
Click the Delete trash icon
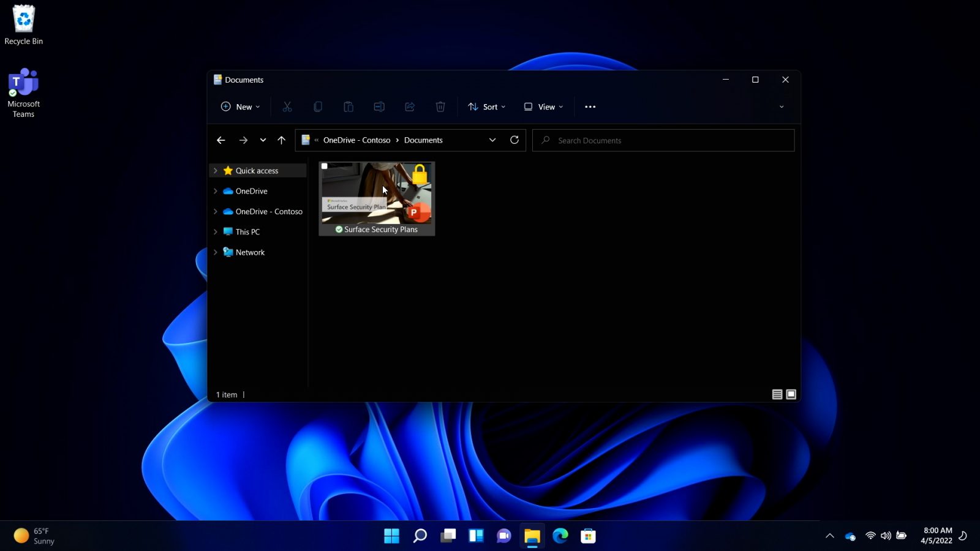click(x=440, y=107)
